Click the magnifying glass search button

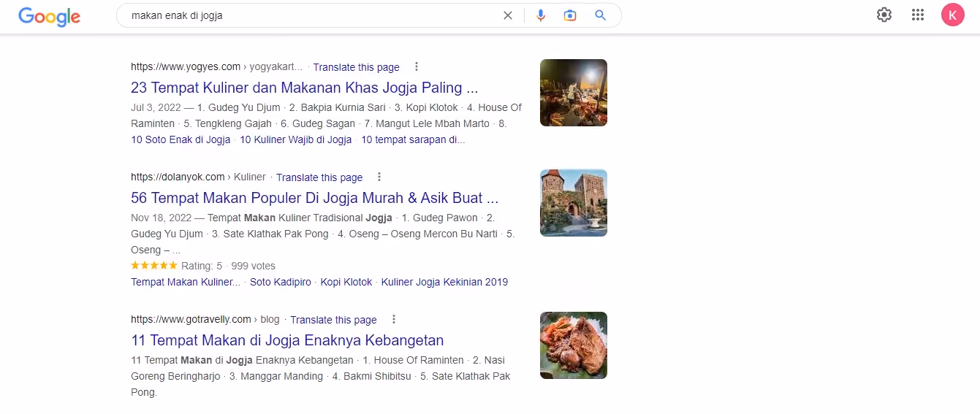(601, 15)
